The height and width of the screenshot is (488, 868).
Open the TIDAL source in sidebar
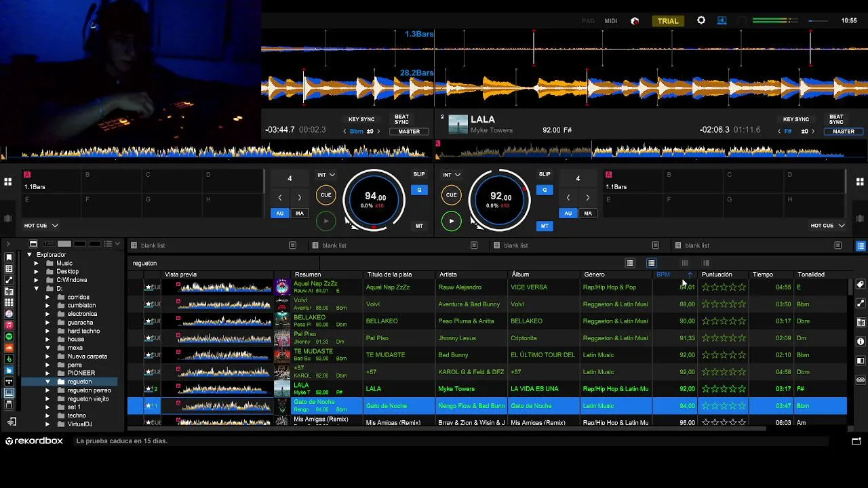point(9,382)
